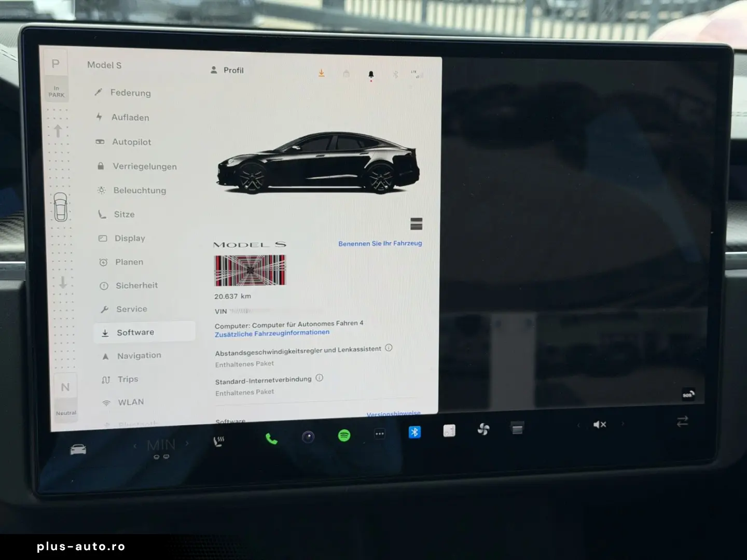The width and height of the screenshot is (747, 560).
Task: Open the Camera app
Action: coord(308,437)
